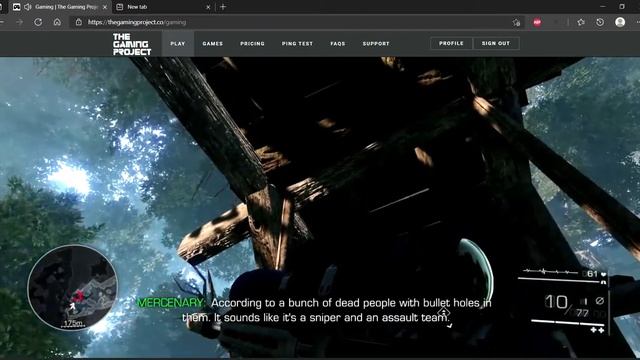Reload the page with refresh icon
Screen dimensions: 640x360
[38, 22]
